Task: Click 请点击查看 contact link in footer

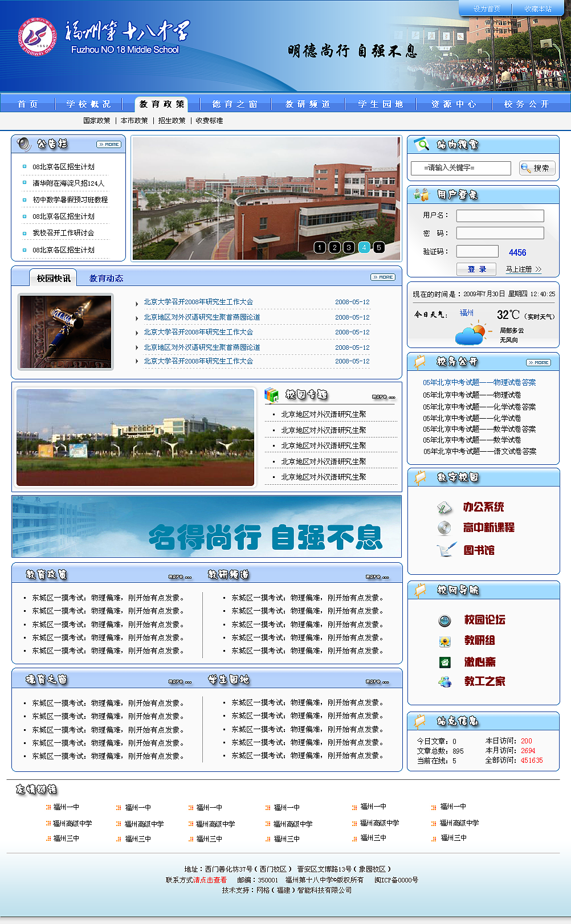Action: (x=210, y=880)
